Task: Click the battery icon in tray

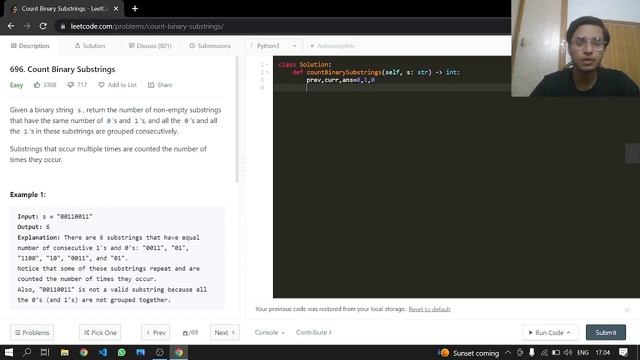Action: coord(556,352)
